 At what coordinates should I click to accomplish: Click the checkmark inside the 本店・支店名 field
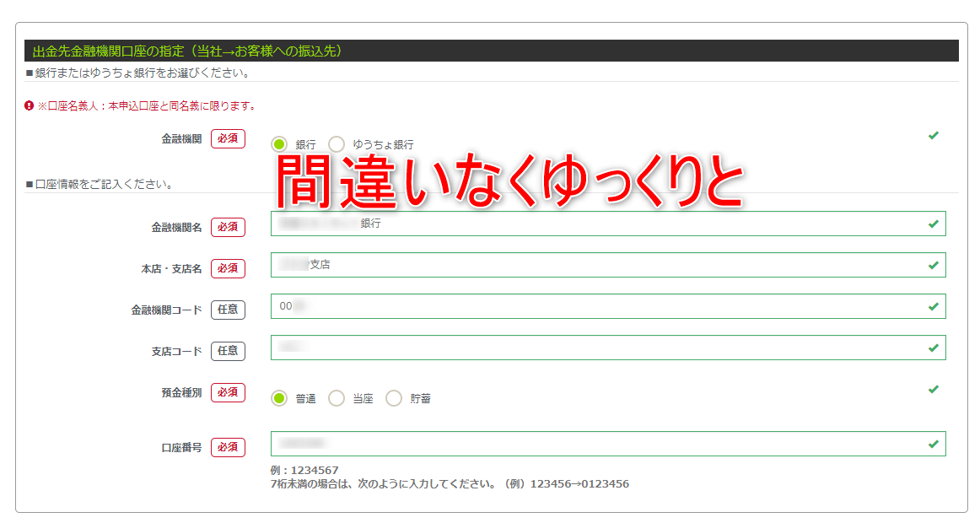click(933, 265)
